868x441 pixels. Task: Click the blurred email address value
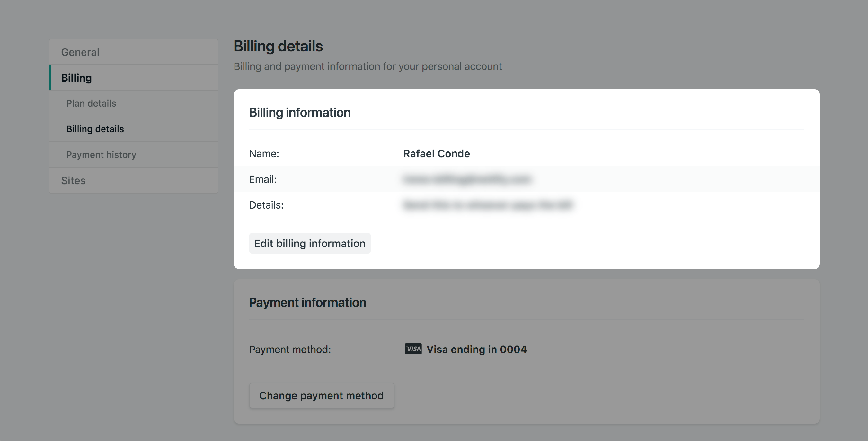[467, 179]
